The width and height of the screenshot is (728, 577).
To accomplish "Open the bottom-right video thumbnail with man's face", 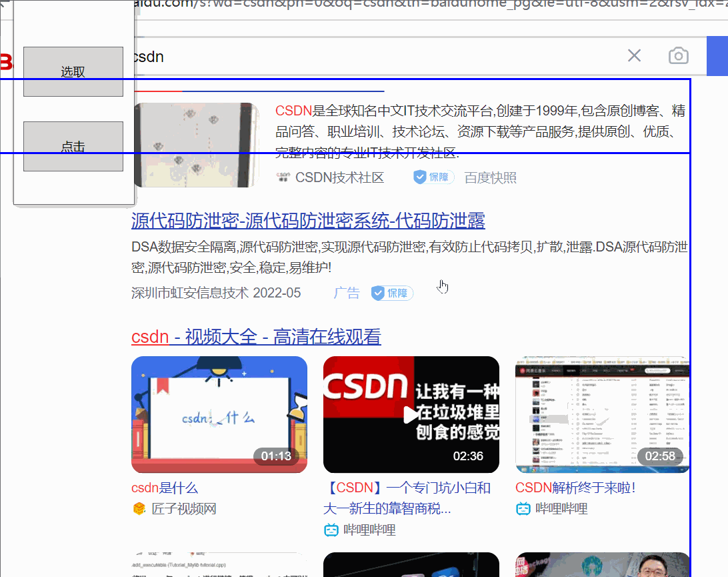I will coord(603,564).
